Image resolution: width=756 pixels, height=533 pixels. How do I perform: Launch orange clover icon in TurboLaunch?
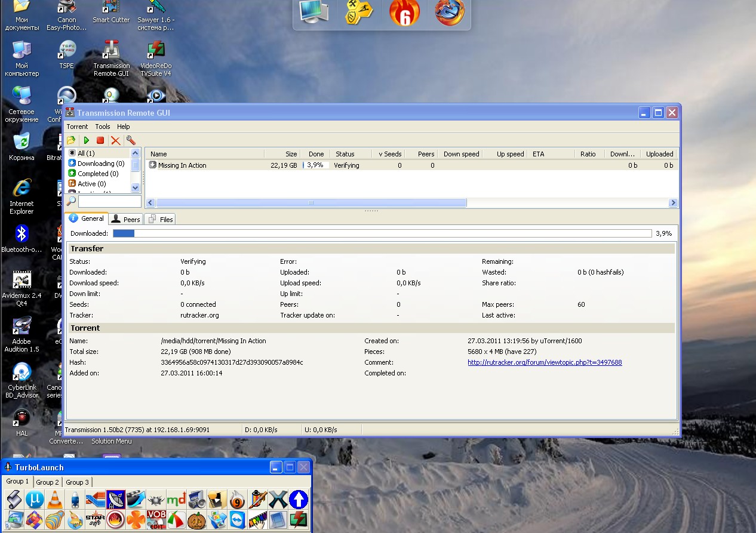tap(136, 519)
